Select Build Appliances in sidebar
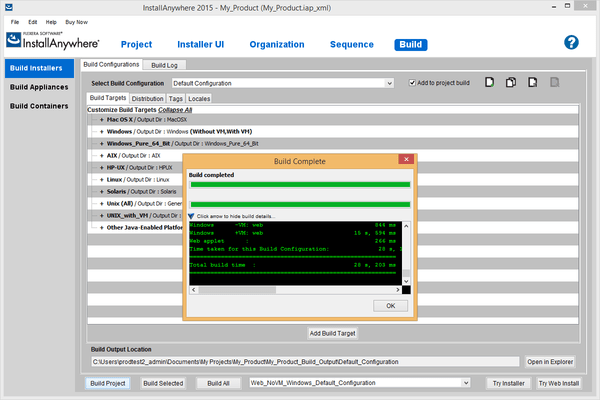Image resolution: width=600 pixels, height=400 pixels. click(39, 87)
